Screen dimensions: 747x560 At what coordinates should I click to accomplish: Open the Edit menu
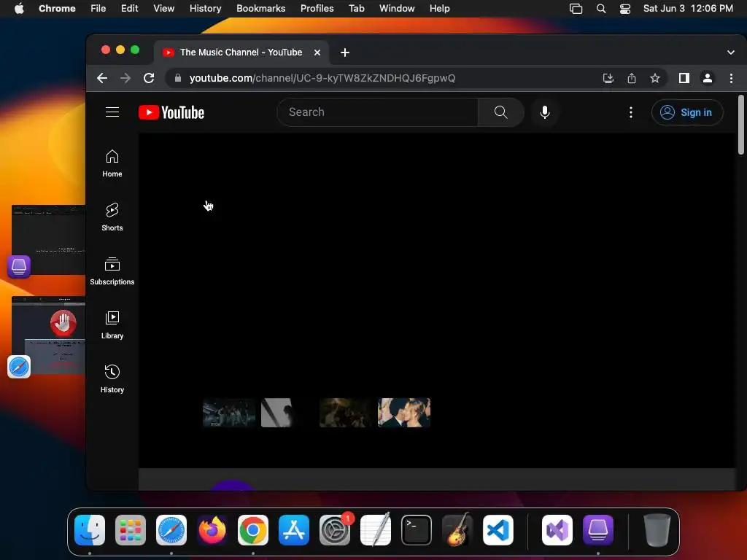[x=130, y=8]
